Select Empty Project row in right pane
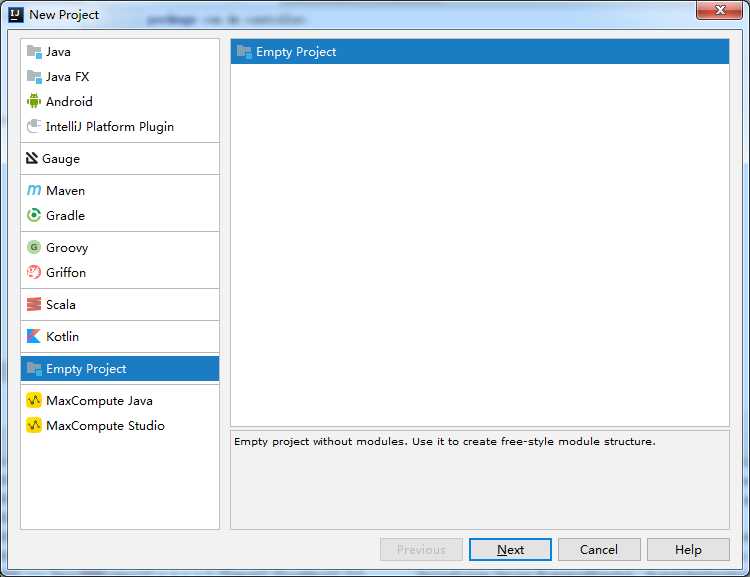750x577 pixels. 480,52
